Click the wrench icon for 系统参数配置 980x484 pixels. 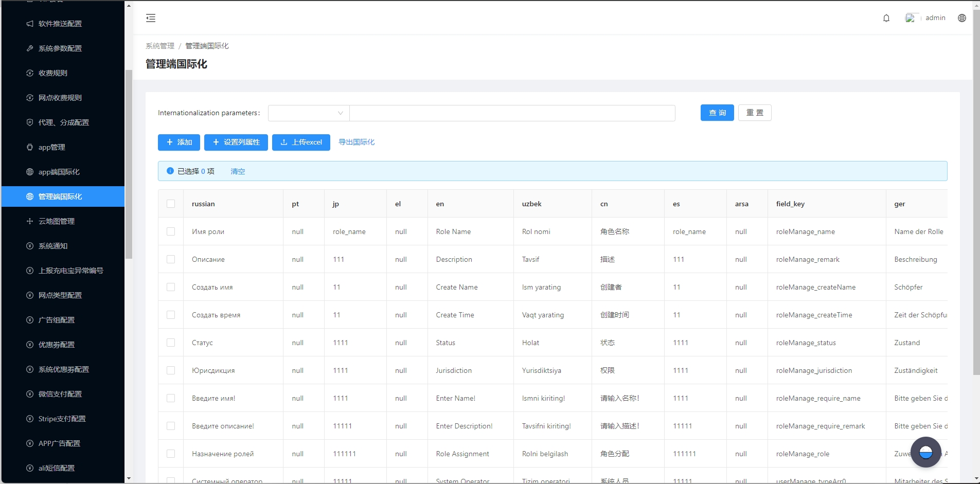tap(30, 48)
